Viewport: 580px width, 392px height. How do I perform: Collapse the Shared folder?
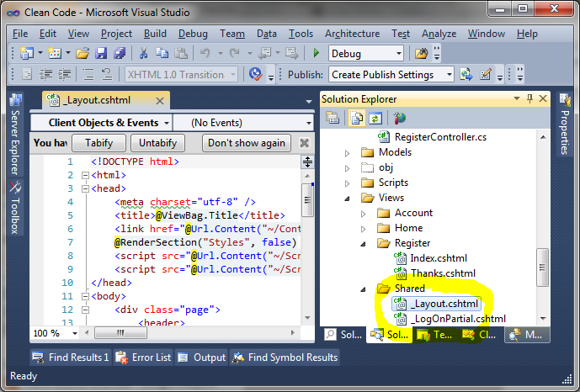364,289
